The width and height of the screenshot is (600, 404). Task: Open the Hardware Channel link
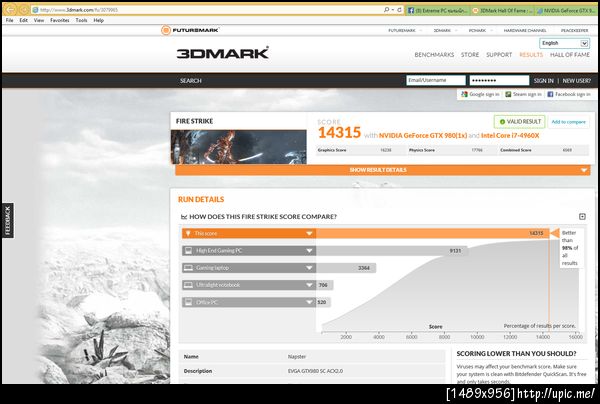[525, 30]
